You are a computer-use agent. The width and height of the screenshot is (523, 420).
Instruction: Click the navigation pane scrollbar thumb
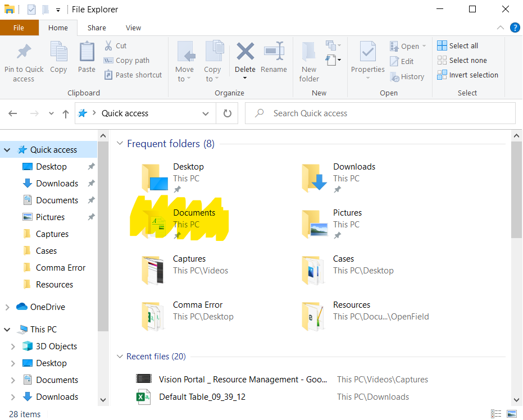103,236
